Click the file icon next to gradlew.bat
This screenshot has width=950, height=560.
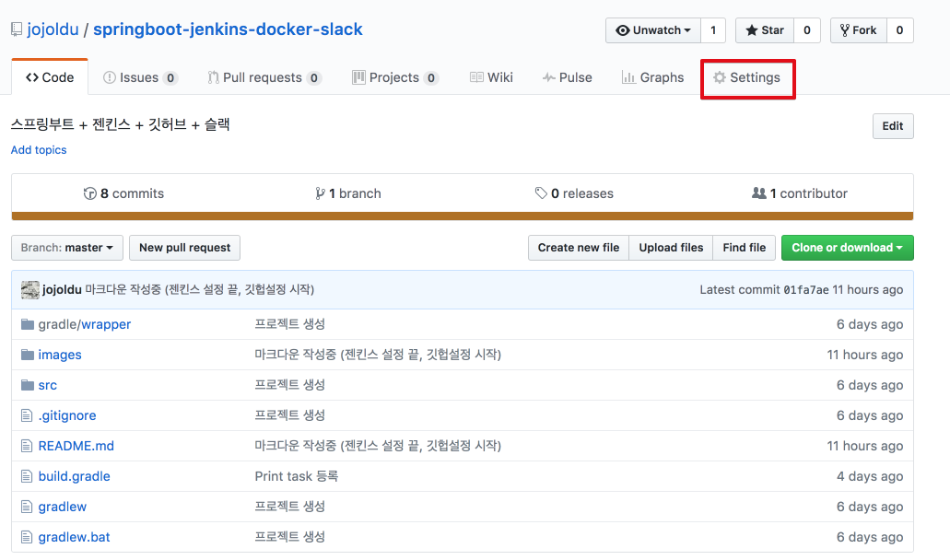point(27,537)
